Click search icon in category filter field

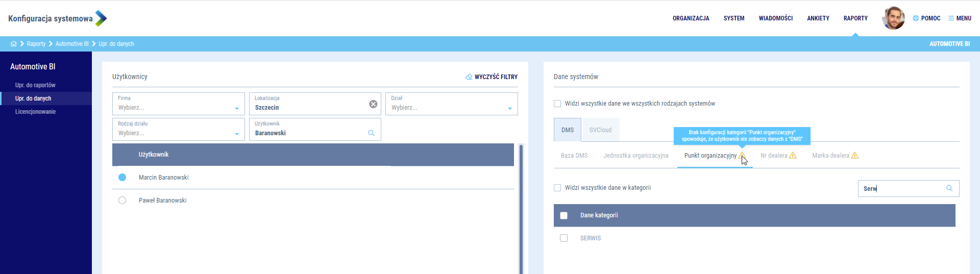pos(949,188)
